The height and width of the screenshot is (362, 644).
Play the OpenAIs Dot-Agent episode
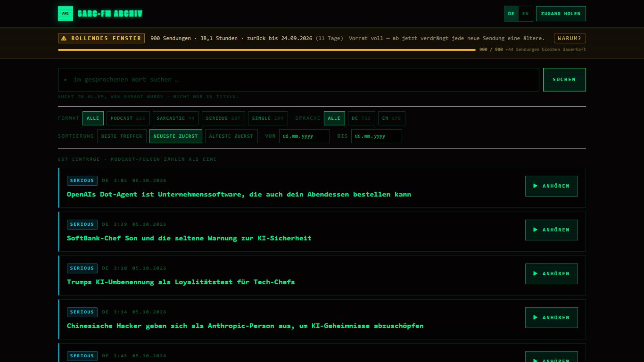click(552, 186)
